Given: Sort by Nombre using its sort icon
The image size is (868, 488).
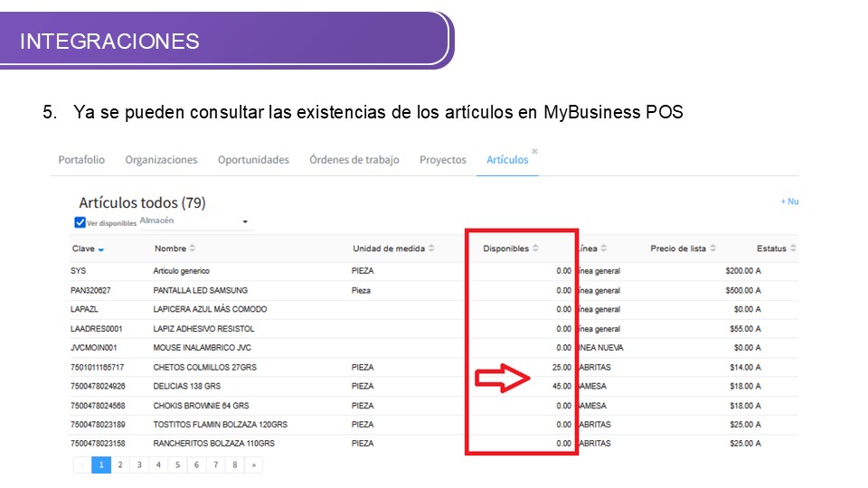Looking at the screenshot, I should pos(193,249).
